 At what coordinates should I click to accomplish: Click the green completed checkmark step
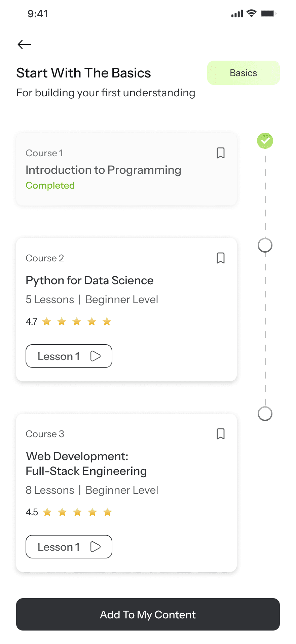[x=265, y=141]
